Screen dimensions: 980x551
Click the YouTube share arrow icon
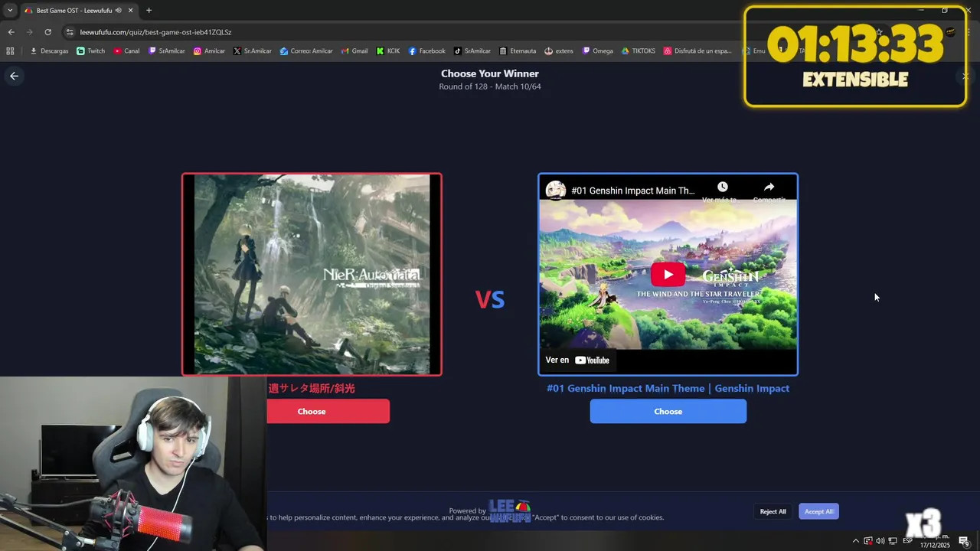coord(769,187)
